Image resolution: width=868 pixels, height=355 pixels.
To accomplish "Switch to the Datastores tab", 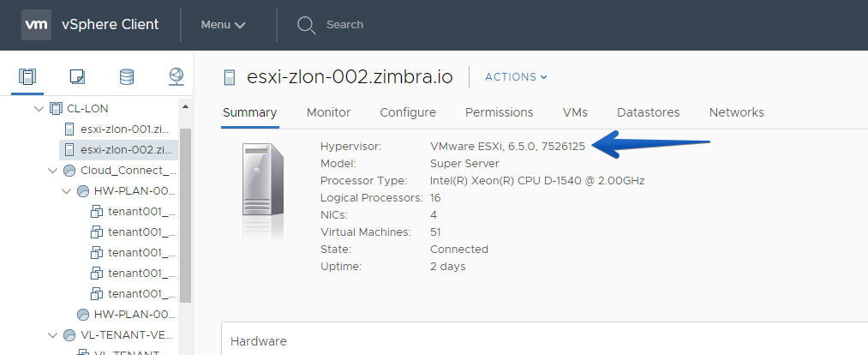I will tap(649, 112).
